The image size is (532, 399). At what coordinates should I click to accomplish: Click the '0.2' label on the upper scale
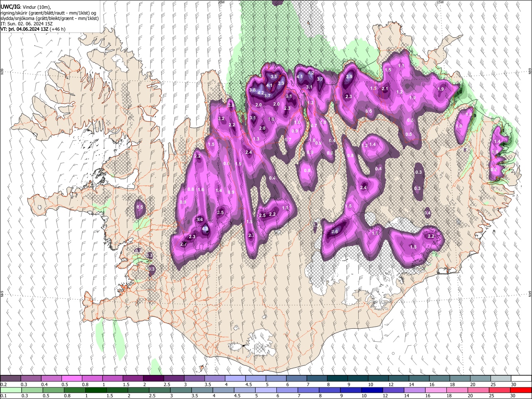click(x=3, y=384)
